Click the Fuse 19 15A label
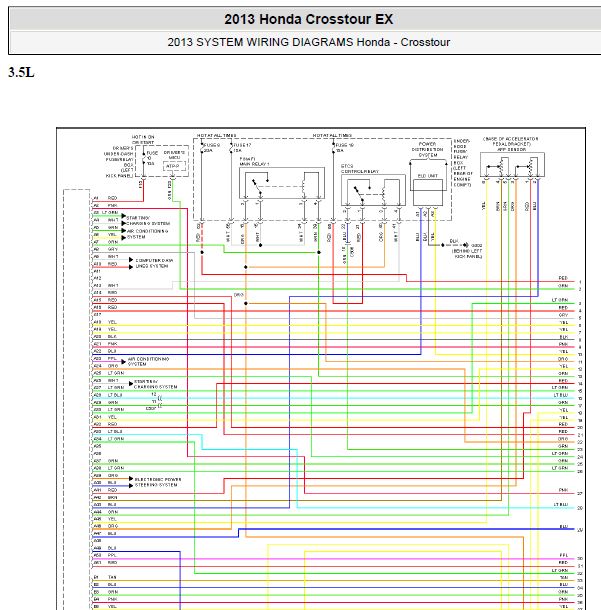Viewport: 601px width, 610px height. tap(345, 147)
